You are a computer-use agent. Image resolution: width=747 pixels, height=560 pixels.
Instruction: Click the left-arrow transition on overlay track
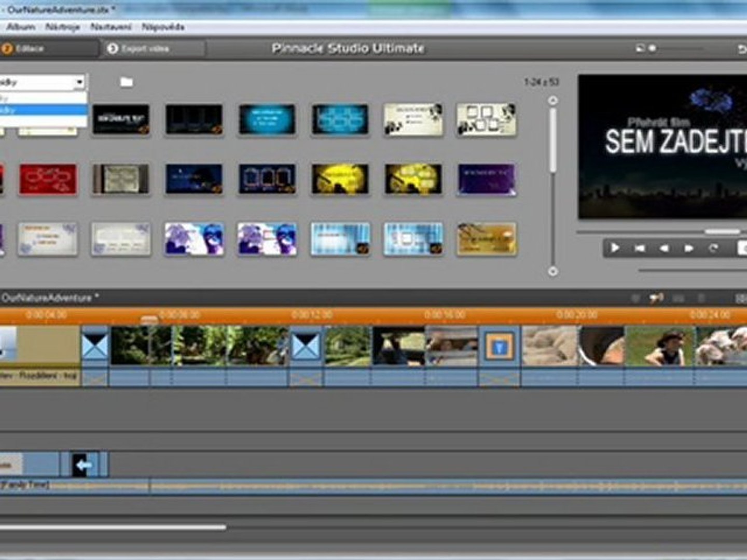[85, 465]
